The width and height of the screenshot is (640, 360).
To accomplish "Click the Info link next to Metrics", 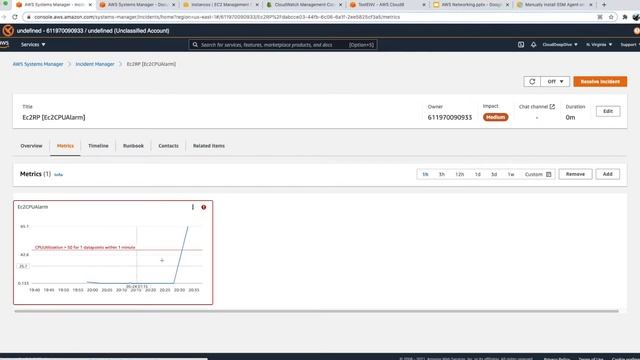I will (x=58, y=175).
